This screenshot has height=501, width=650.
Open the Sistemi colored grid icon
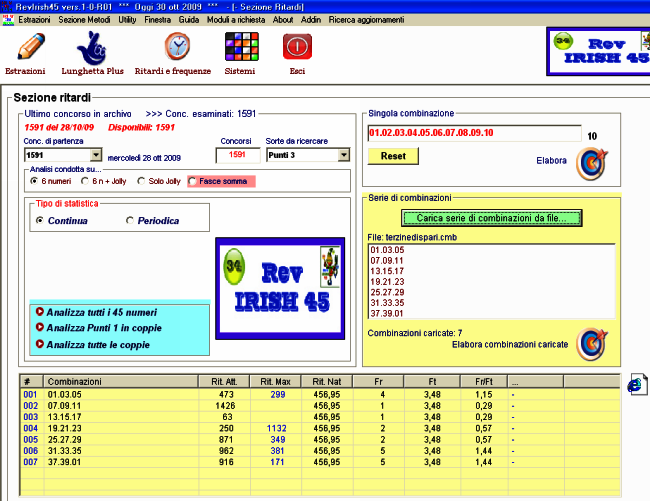(x=242, y=46)
